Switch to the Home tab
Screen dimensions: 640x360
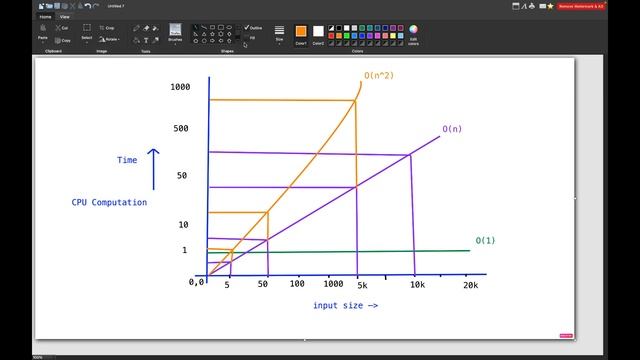[x=45, y=17]
